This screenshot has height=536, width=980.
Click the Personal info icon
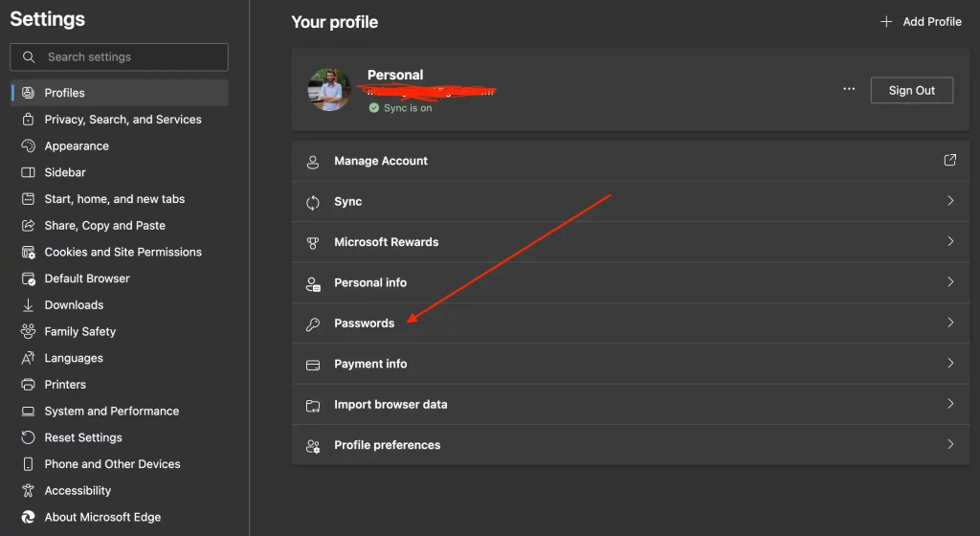pos(313,284)
